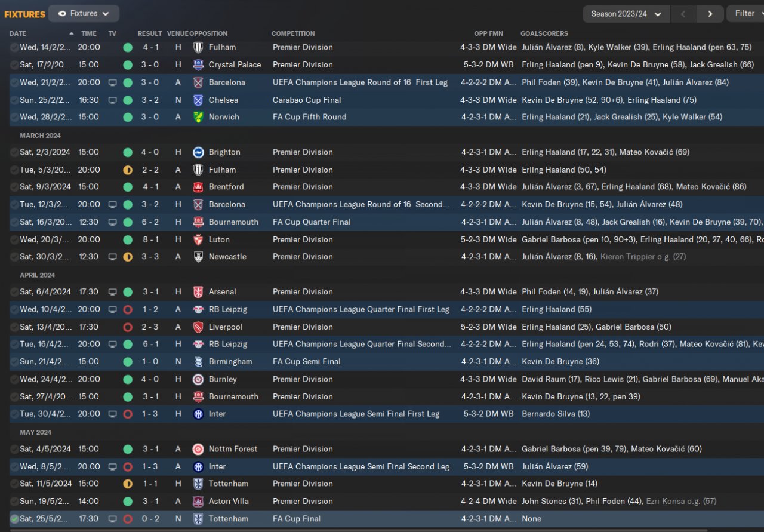Screen dimensions: 764x532
Task: Toggle the check mark on the Arsenal row
Action: point(14,292)
